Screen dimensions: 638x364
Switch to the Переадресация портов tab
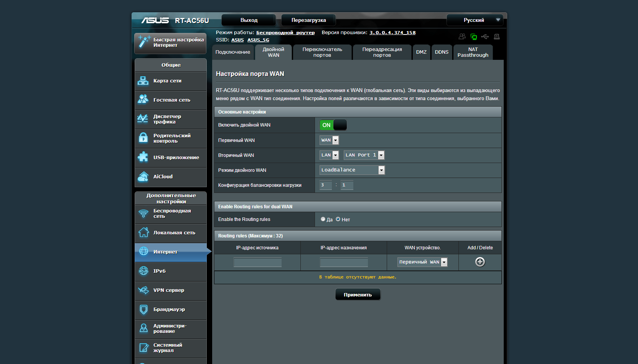pyautogui.click(x=382, y=52)
